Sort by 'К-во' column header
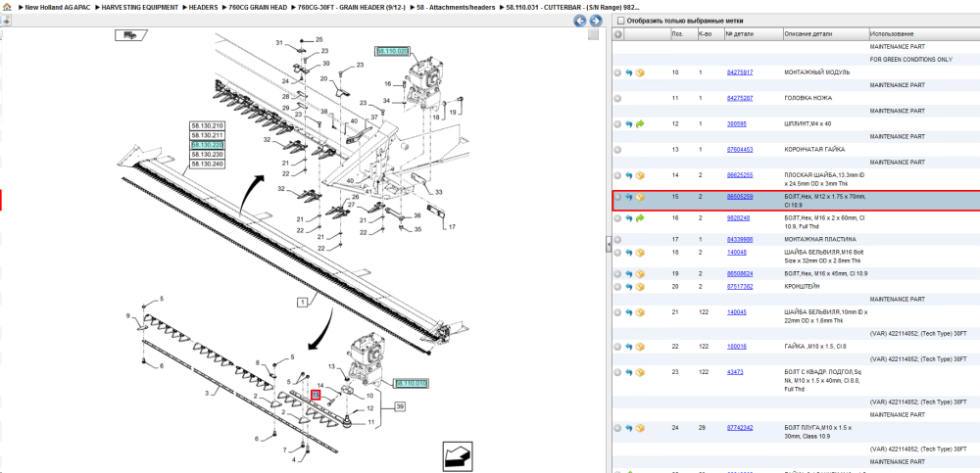The image size is (980, 473). pos(710,33)
